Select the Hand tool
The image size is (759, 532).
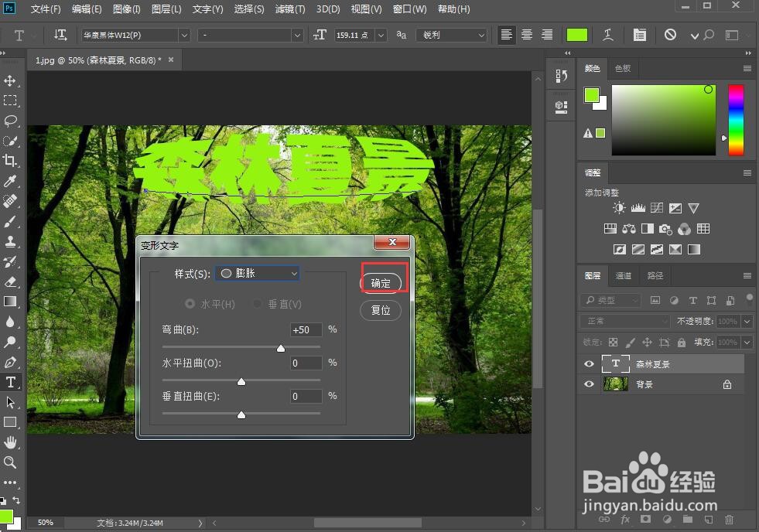(10, 442)
